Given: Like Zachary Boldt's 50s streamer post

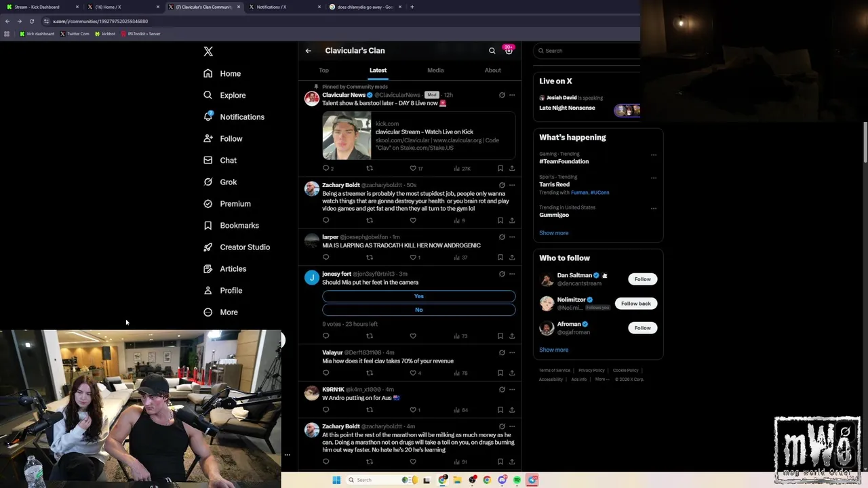Looking at the screenshot, I should tap(413, 220).
